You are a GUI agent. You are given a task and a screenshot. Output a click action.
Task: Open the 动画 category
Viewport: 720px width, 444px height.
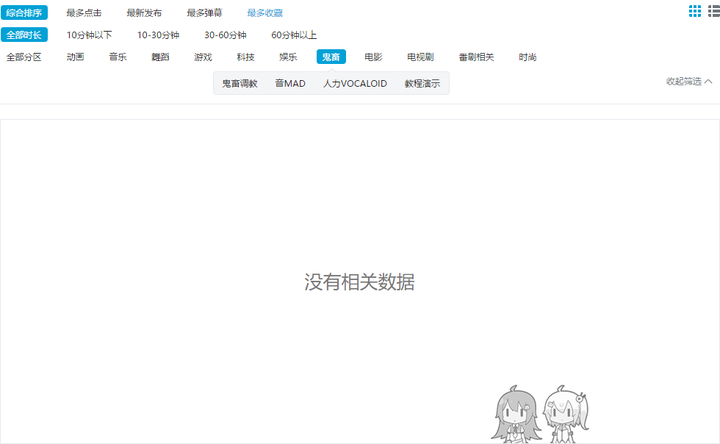coord(75,57)
